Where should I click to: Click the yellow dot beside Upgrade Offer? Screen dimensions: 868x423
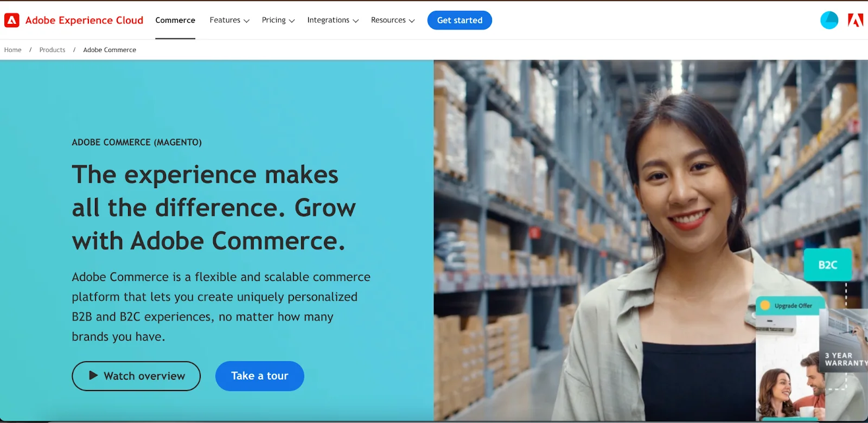pos(765,305)
